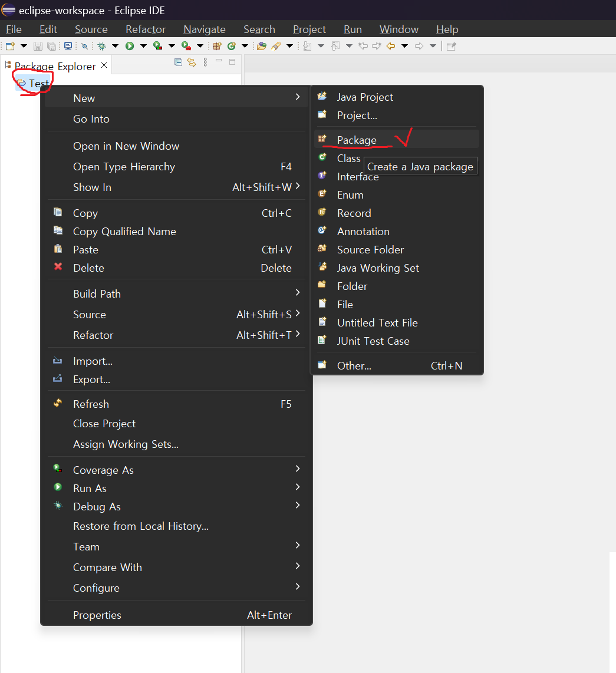Select Enum in the New submenu
This screenshot has width=616, height=673.
pyautogui.click(x=397, y=195)
